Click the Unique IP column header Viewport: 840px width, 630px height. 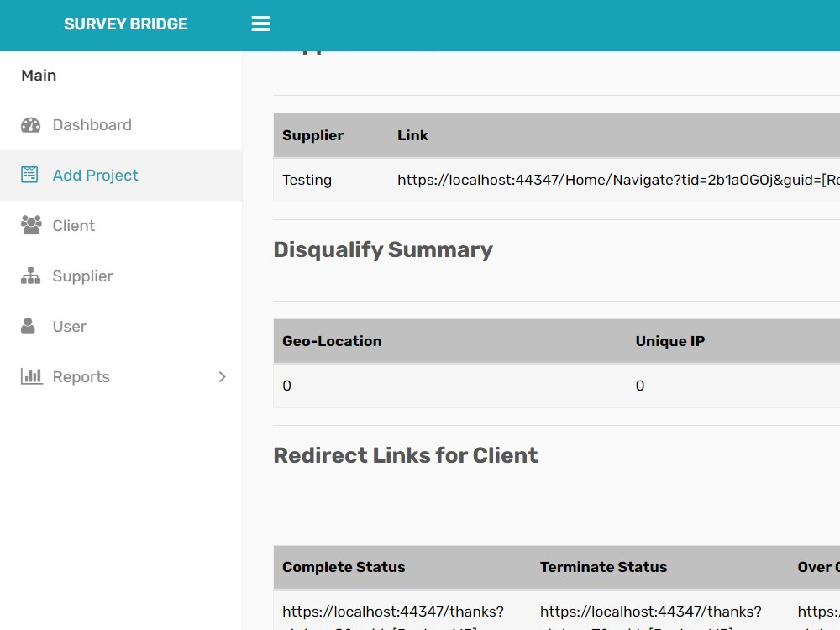[x=670, y=341]
